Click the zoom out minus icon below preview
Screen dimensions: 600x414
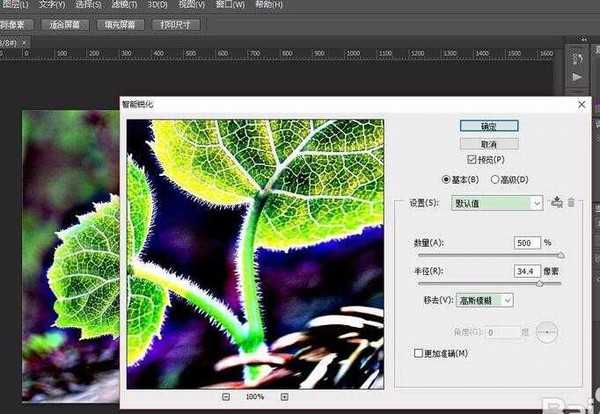pos(225,397)
